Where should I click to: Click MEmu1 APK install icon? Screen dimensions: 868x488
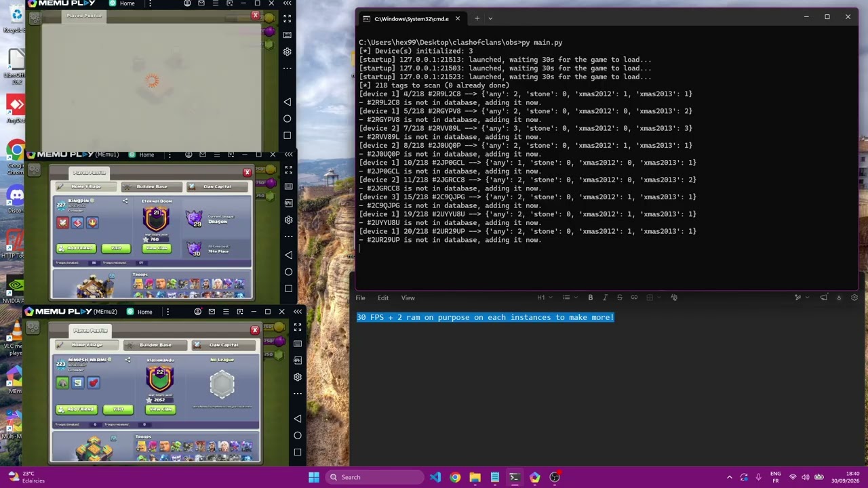(x=288, y=203)
